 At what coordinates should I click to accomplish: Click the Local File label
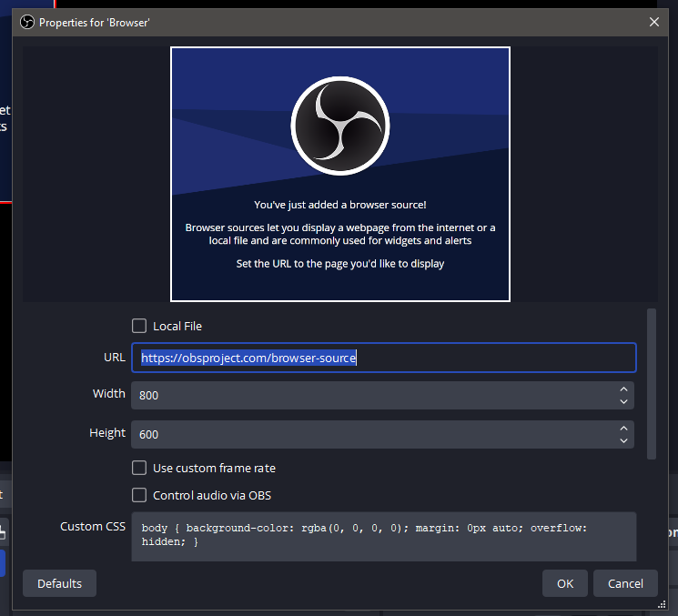[177, 327]
